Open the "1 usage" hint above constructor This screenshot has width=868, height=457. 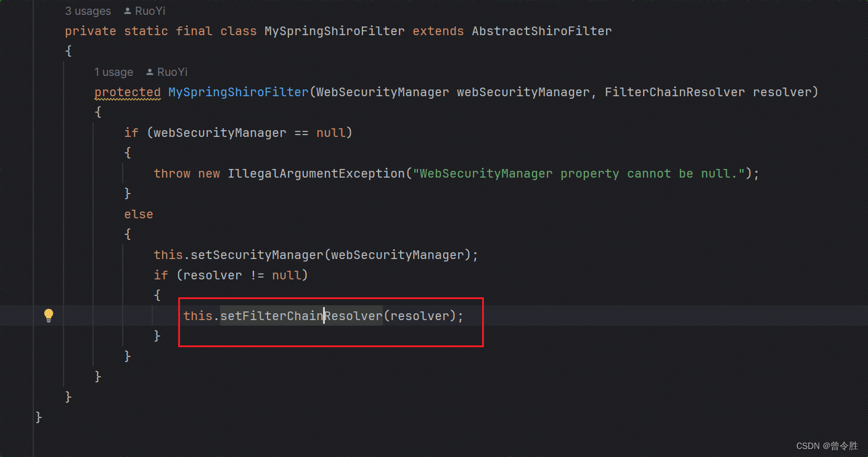(x=113, y=72)
